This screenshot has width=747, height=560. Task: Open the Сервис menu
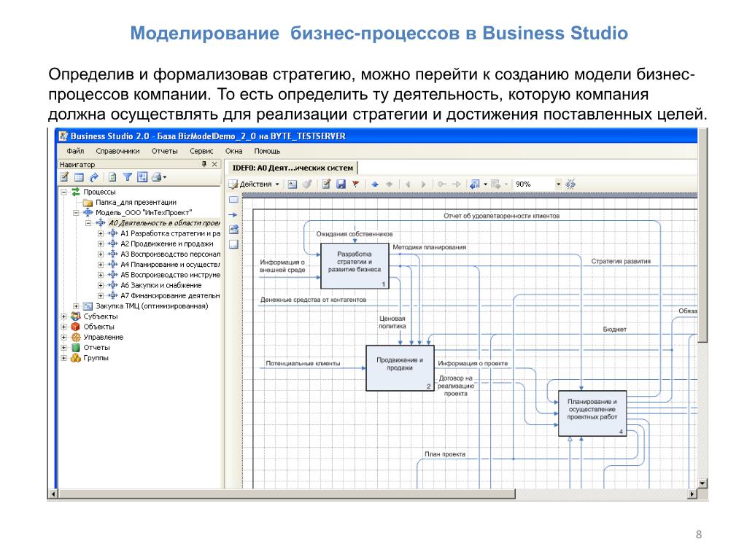(x=201, y=151)
